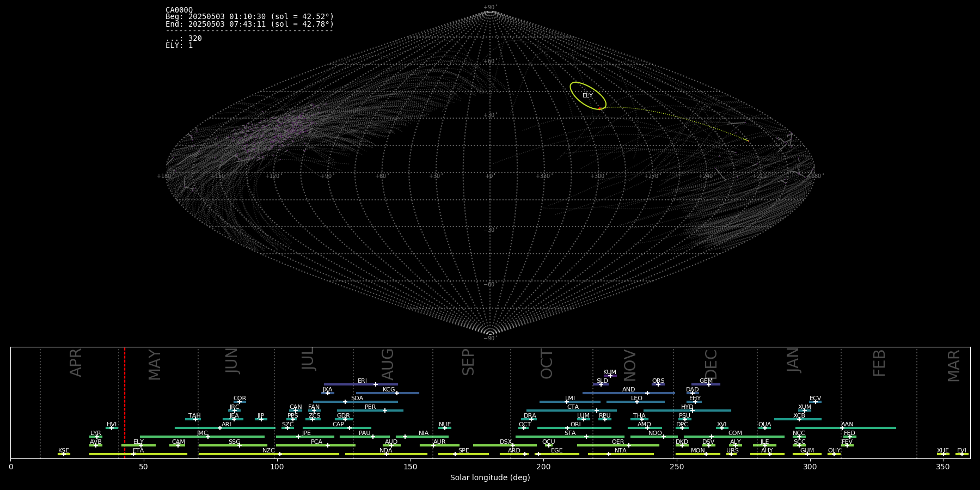This screenshot has height=490, width=980.
Task: Click the DEC month label
Action: (712, 365)
